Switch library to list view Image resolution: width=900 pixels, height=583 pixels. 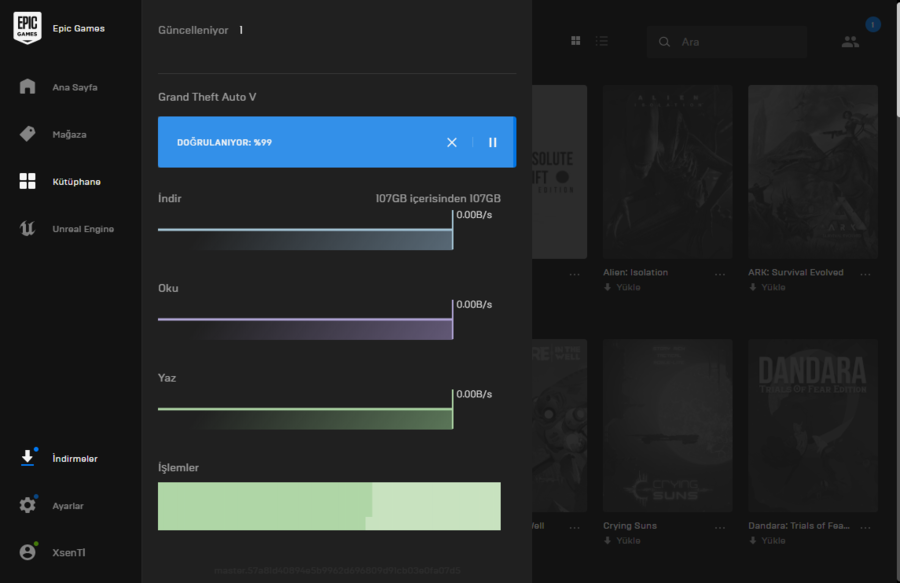click(602, 41)
